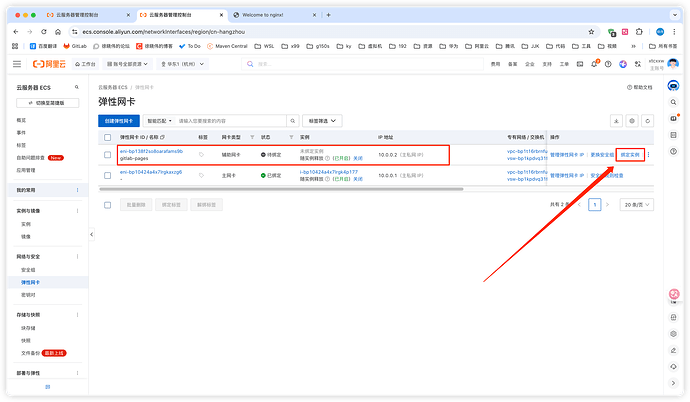Open more actions for gitlab-pages row
Screen dimensions: 690x402
(x=648, y=154)
